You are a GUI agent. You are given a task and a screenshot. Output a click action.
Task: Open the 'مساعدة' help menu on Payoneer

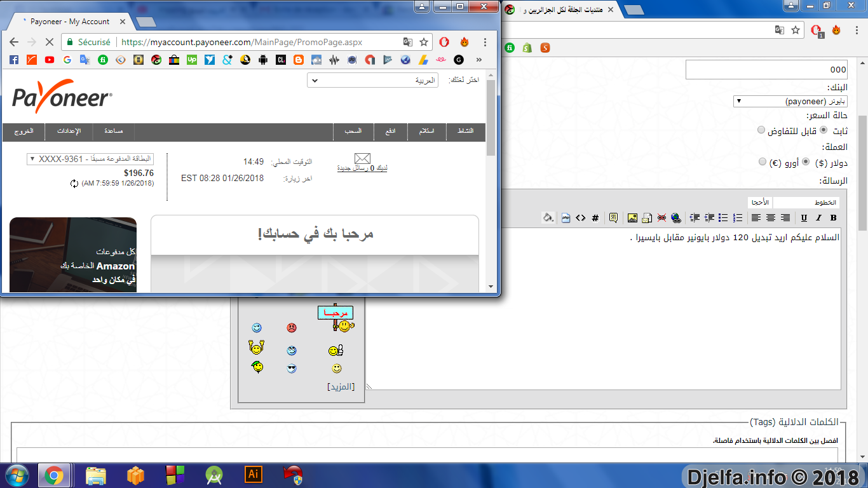[113, 131]
